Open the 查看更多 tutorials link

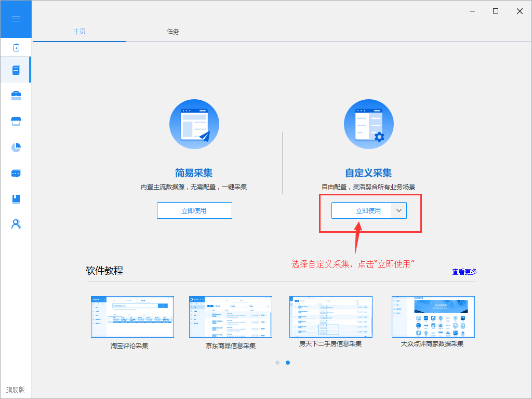[x=464, y=272]
